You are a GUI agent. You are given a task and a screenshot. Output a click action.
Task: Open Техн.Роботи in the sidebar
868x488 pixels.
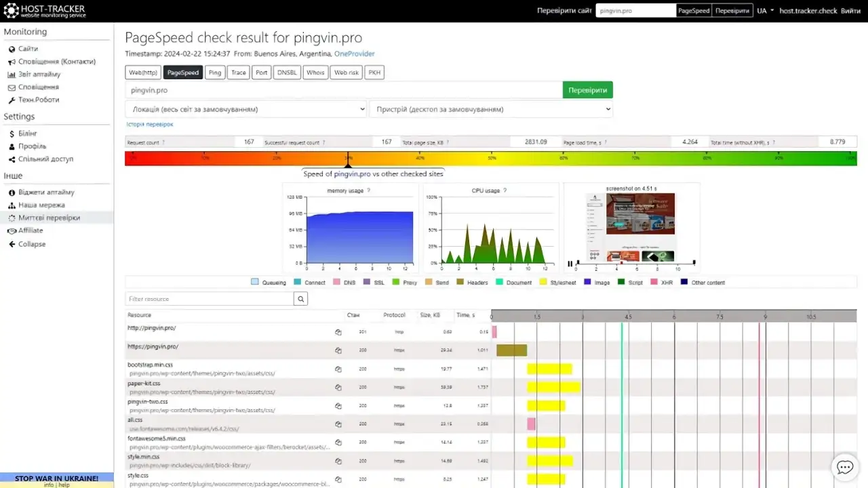click(x=39, y=100)
